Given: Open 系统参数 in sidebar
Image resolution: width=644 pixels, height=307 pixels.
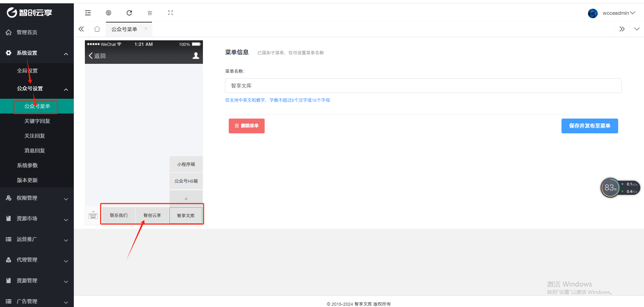Looking at the screenshot, I should 37,165.
